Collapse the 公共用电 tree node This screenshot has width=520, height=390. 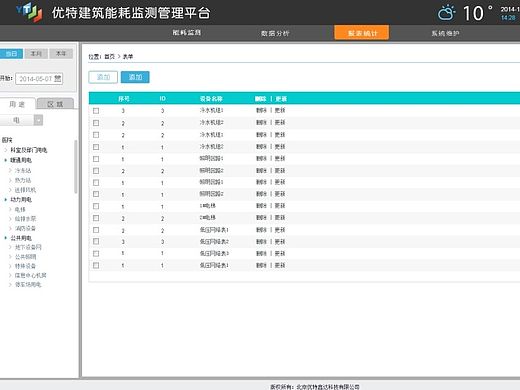(6, 238)
